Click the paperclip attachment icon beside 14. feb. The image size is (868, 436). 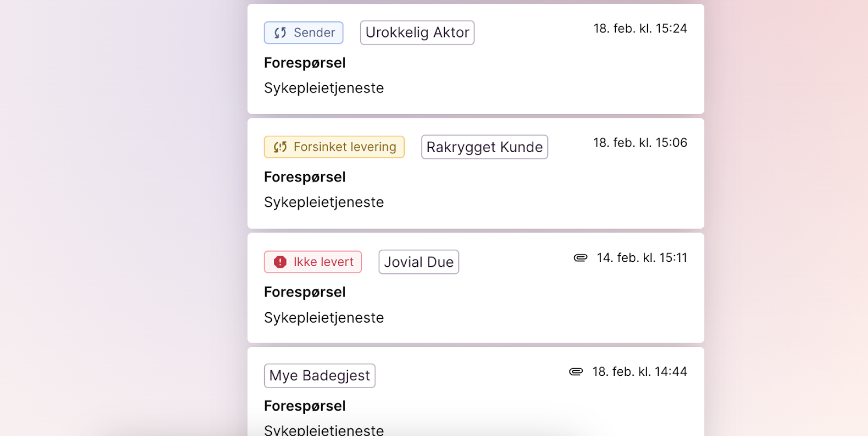coord(580,258)
